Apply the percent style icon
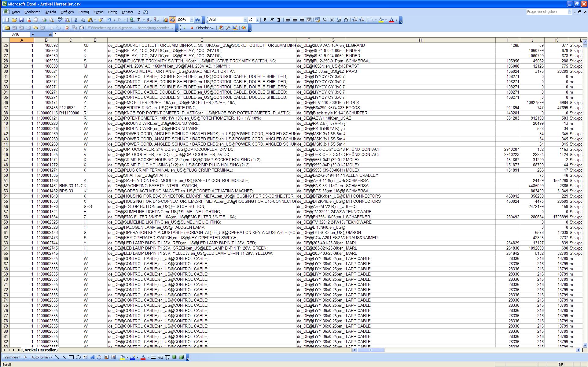588x367 pixels. click(325, 20)
